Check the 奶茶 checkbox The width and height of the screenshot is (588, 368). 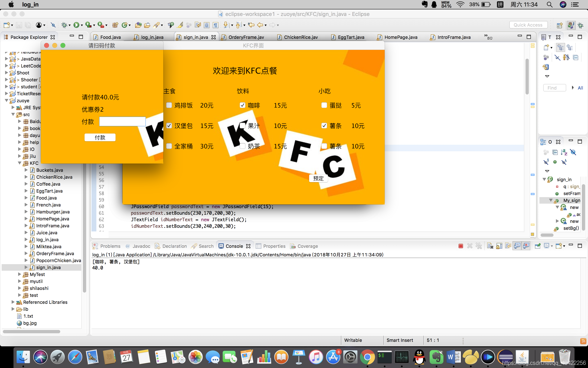(243, 146)
